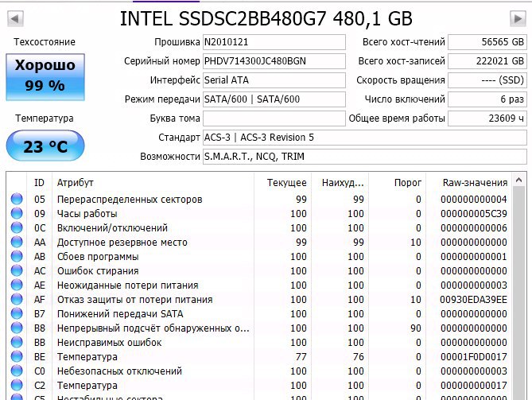Go to previous disk with left arrow
The width and height of the screenshot is (532, 400).
tap(15, 18)
